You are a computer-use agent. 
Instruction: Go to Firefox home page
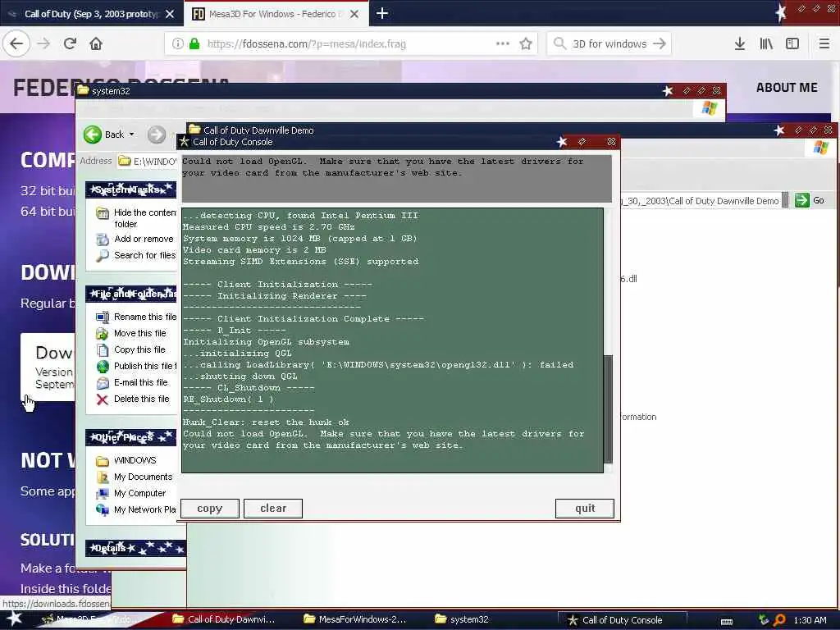96,43
